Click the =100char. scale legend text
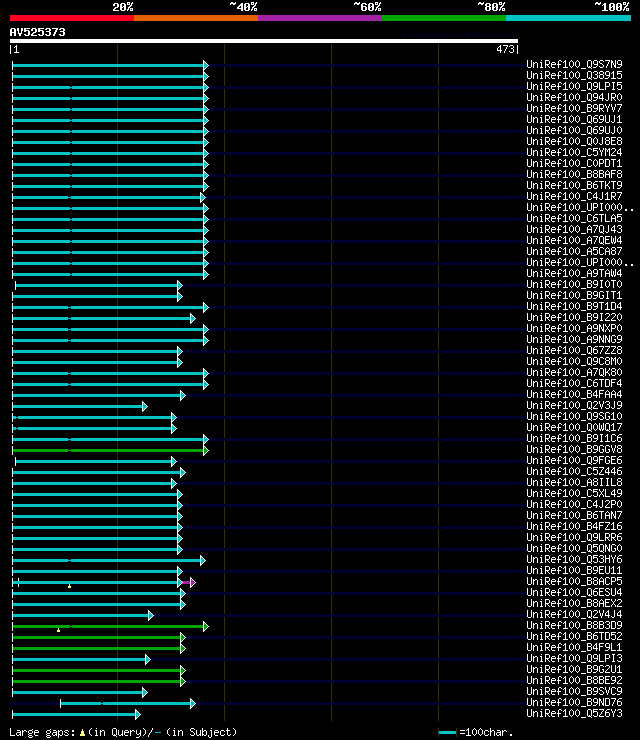Screen dimensions: 640x740 486,732
